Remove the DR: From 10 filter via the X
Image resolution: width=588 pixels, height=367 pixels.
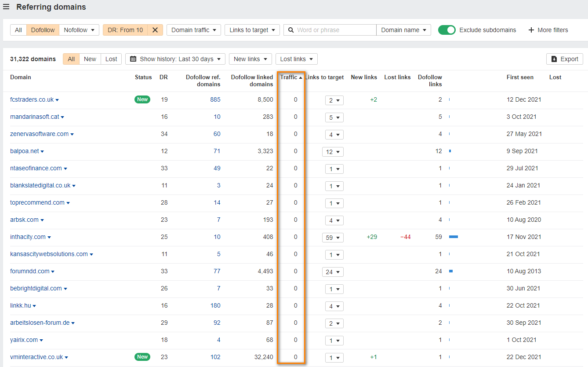pos(155,29)
